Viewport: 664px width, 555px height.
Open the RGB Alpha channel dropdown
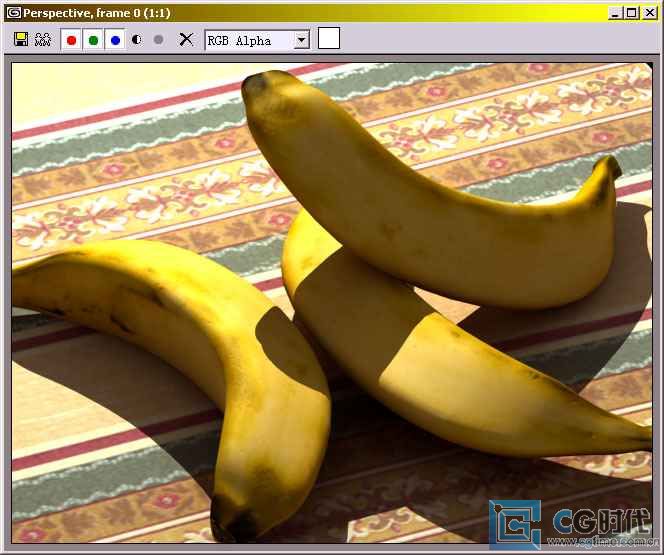coord(302,41)
